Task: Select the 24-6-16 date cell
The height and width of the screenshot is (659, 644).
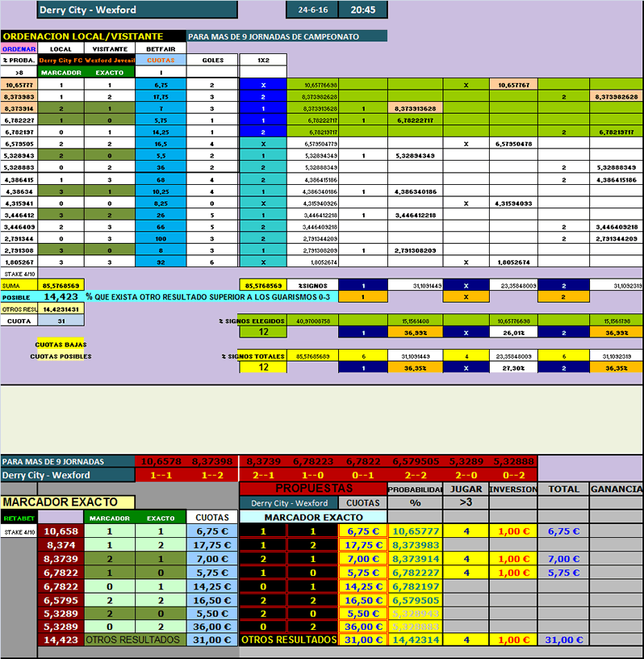Action: coord(312,10)
